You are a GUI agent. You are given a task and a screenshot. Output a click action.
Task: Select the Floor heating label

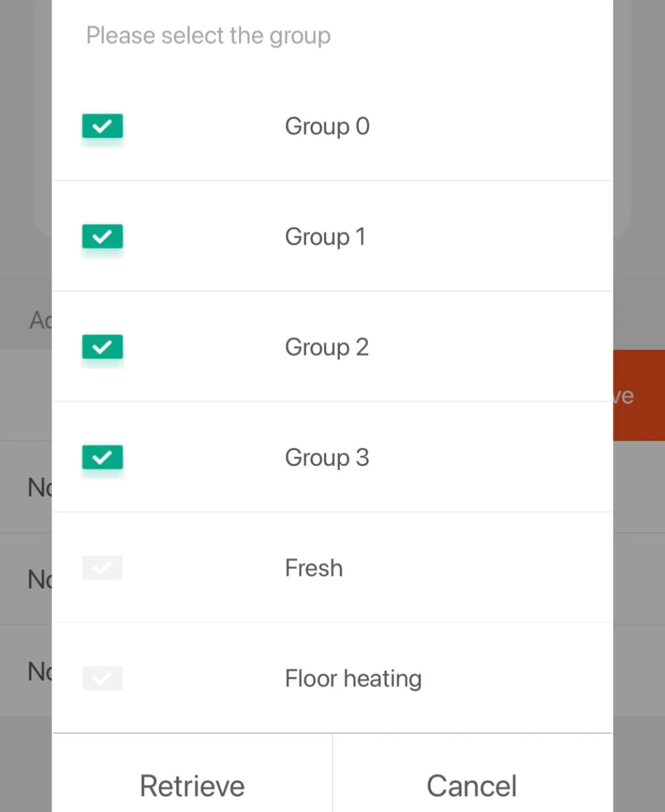[x=353, y=679]
